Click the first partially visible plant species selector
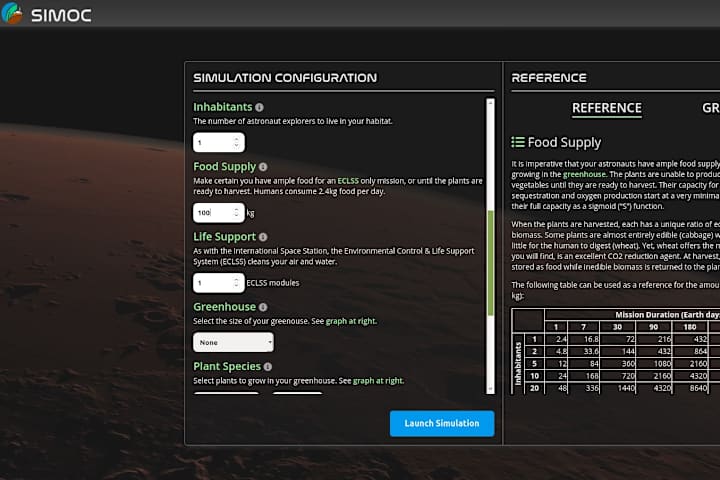The height and width of the screenshot is (480, 720). point(226,393)
